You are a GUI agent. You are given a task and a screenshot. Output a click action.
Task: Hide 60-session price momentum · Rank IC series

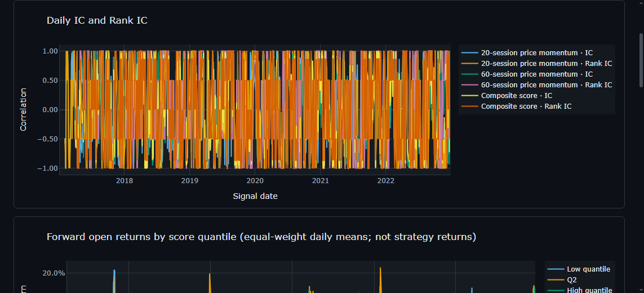(x=536, y=85)
